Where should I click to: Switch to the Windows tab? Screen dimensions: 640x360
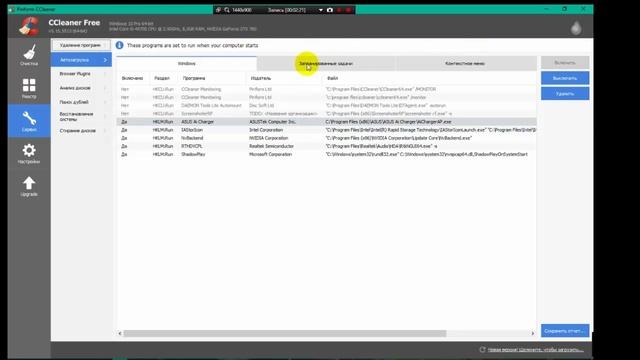pos(187,64)
